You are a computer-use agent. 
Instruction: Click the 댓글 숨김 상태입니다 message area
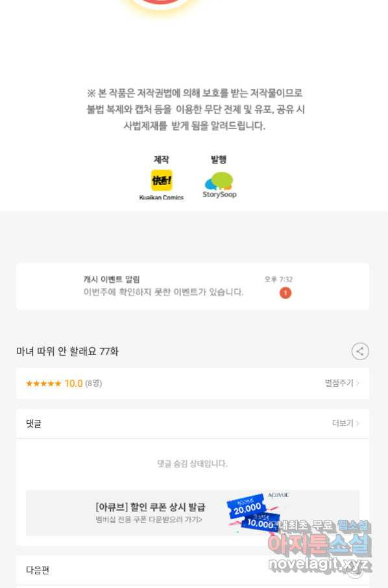[x=192, y=463]
